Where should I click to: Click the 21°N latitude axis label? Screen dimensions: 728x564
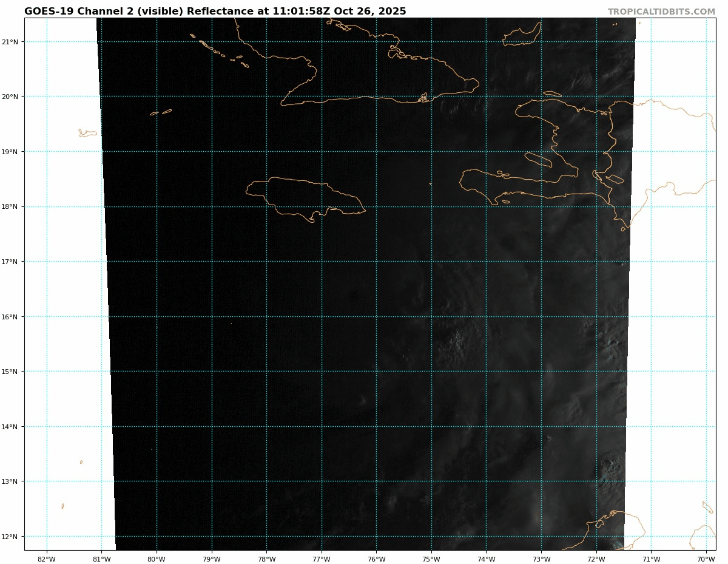12,42
